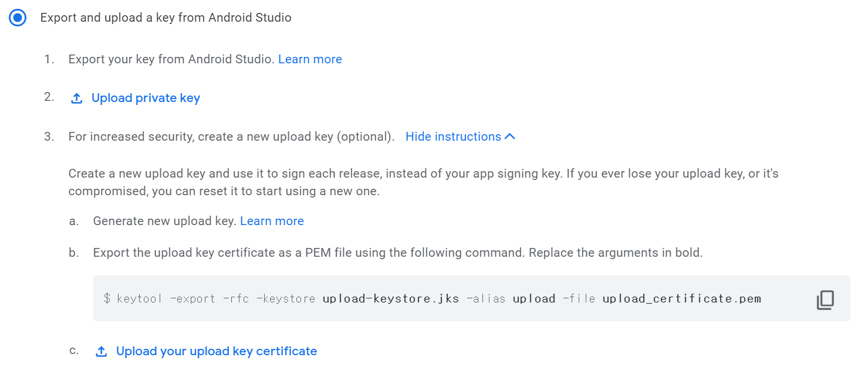Click the 'Export and upload a key from Android Studio' label
Image resolution: width=868 pixels, height=374 pixels.
coord(166,18)
